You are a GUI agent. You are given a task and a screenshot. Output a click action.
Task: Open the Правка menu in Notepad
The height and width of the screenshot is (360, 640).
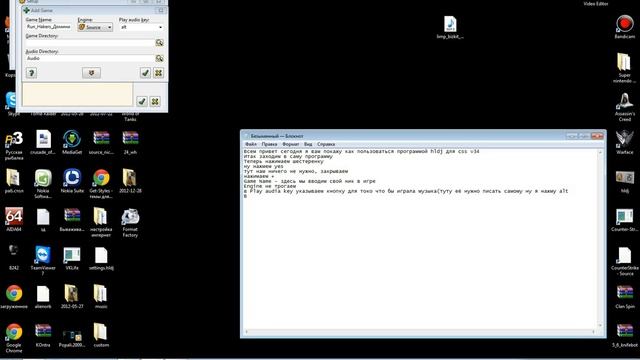[269, 144]
